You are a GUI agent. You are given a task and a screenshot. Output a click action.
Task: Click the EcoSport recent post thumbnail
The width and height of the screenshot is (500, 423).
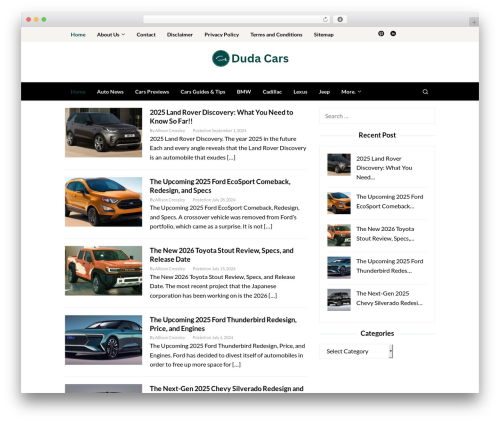[x=339, y=203]
